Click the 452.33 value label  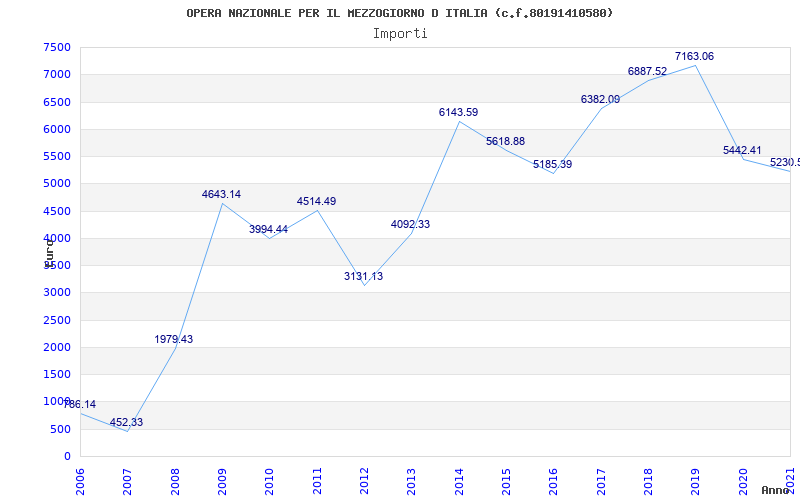point(127,422)
